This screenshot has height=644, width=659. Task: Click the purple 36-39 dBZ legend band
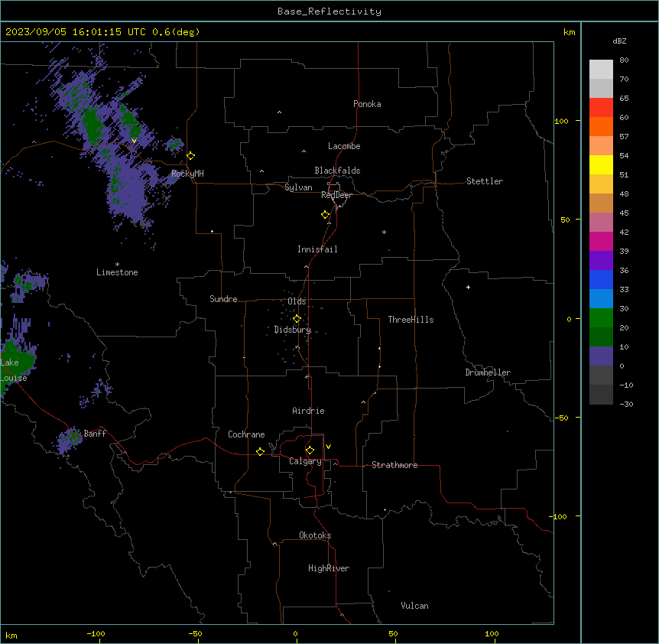601,261
